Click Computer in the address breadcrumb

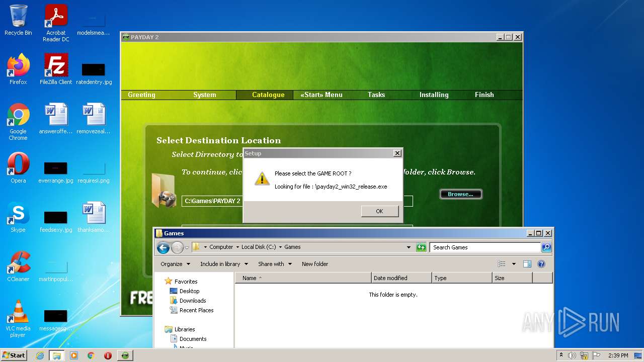coord(221,247)
